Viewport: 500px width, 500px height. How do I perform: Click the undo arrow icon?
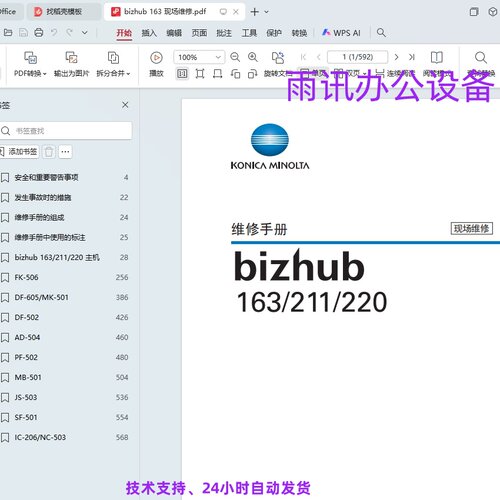[54, 33]
